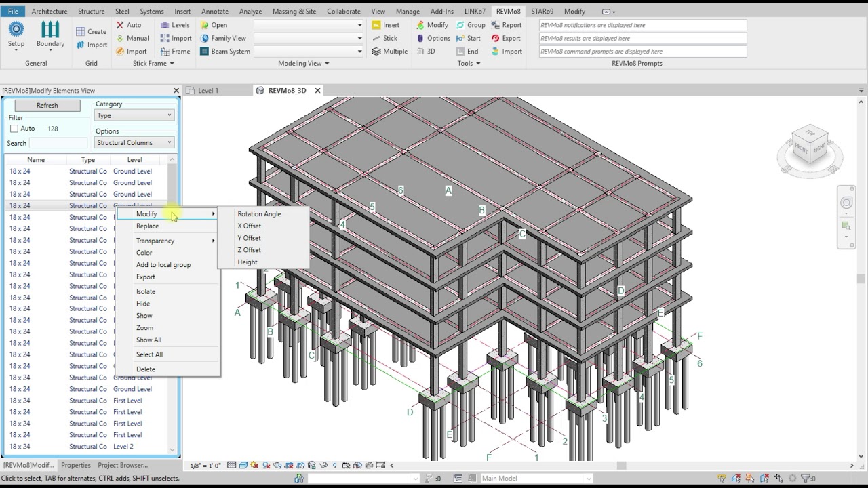
Task: Choose Delete from the context menu
Action: coord(146,369)
